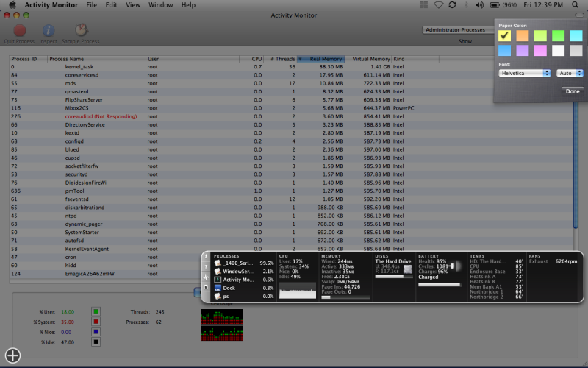Click the WindowSer process icon in iStat
This screenshot has width=588, height=368.
click(x=218, y=272)
